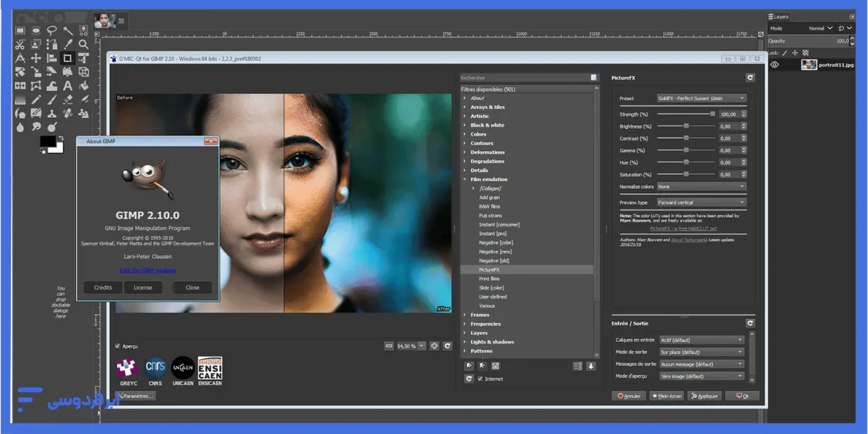Image resolution: width=868 pixels, height=434 pixels.
Task: Select the Ellipse Select tool
Action: [36, 30]
